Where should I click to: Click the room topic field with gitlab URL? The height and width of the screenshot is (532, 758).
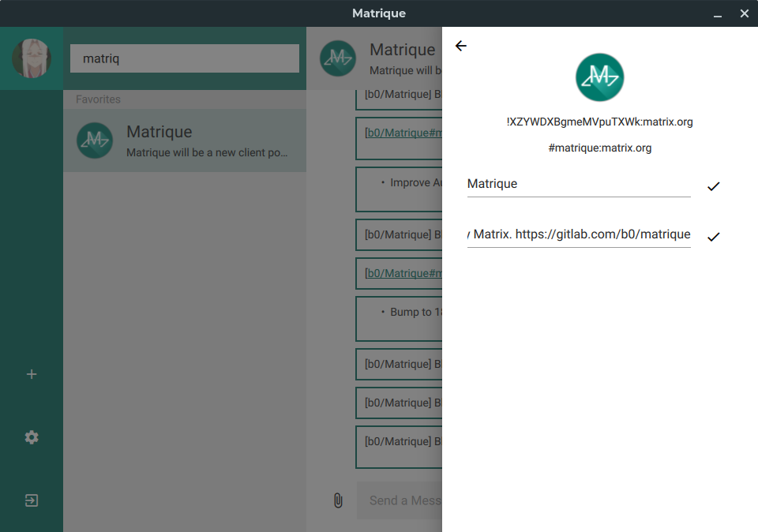578,234
